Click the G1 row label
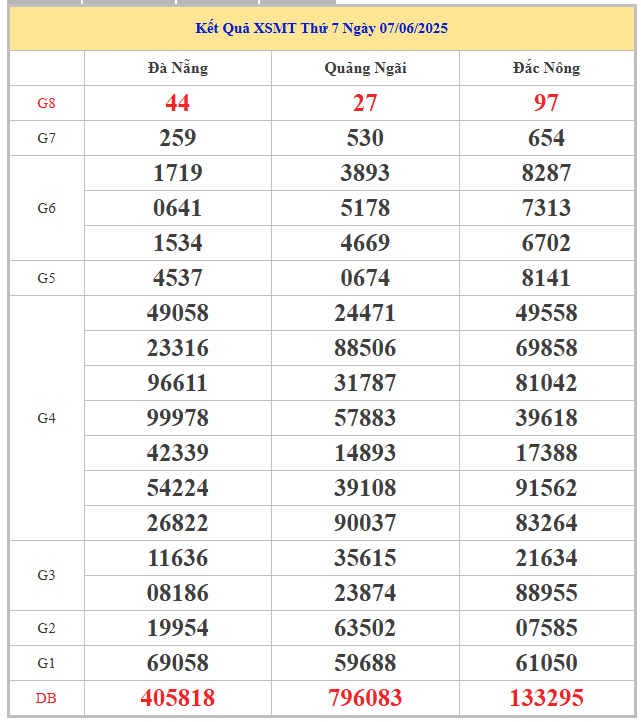The image size is (641, 722). pyautogui.click(x=47, y=663)
